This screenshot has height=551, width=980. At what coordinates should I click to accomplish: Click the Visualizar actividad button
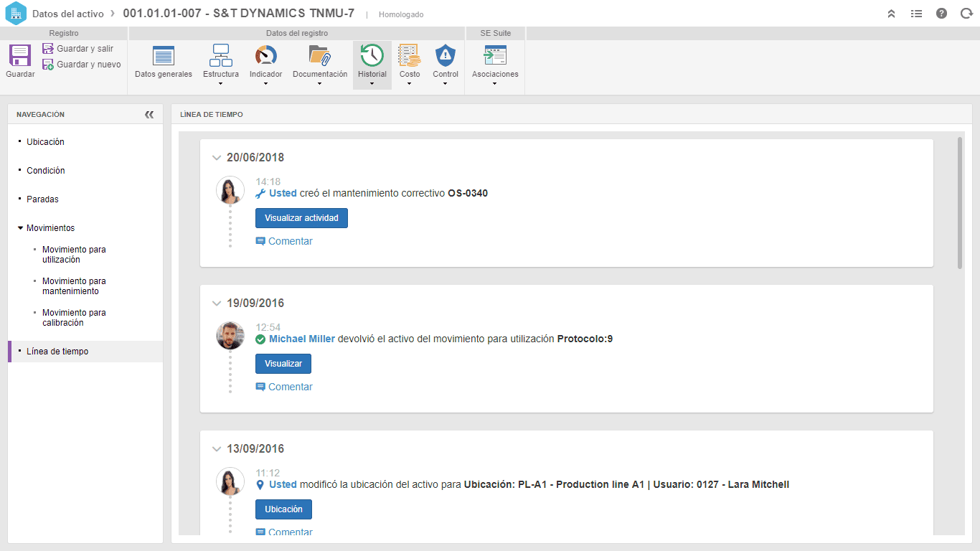pyautogui.click(x=301, y=218)
